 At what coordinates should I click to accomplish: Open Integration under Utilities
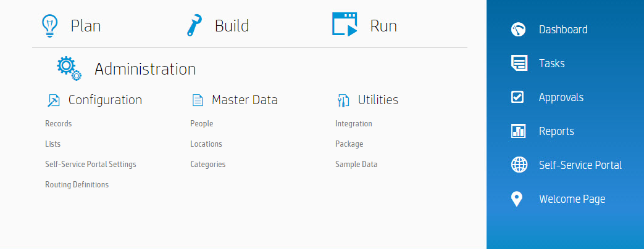click(x=354, y=124)
